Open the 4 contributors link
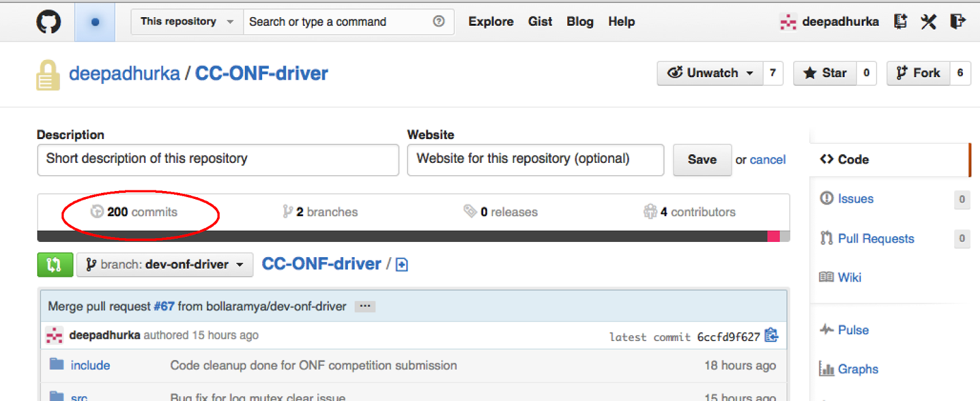The width and height of the screenshot is (980, 401). pyautogui.click(x=690, y=212)
